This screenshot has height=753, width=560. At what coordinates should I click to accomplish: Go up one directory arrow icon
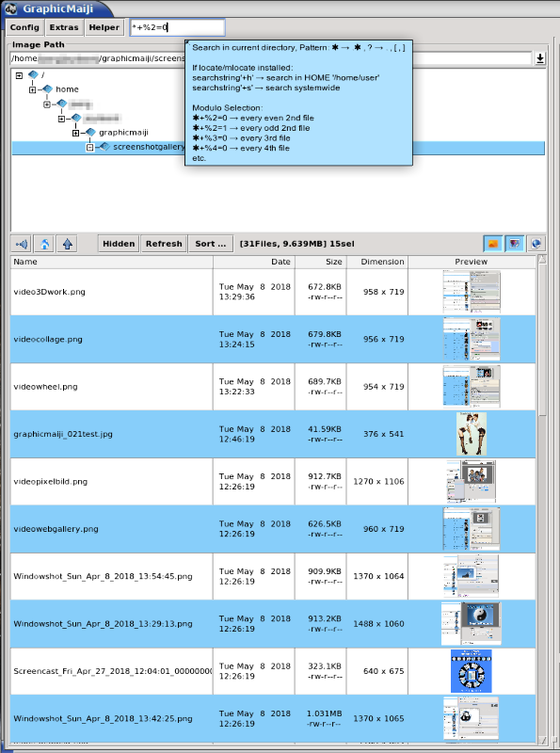pos(67,244)
